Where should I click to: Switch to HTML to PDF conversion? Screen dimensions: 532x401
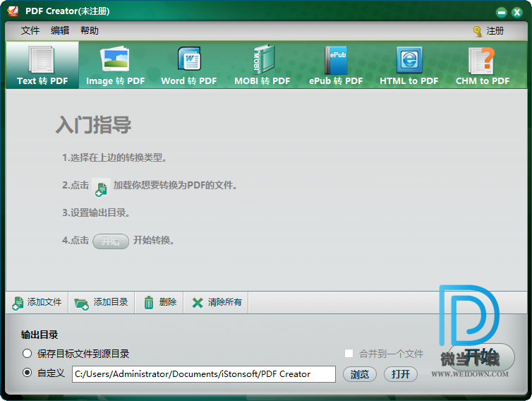click(x=409, y=65)
